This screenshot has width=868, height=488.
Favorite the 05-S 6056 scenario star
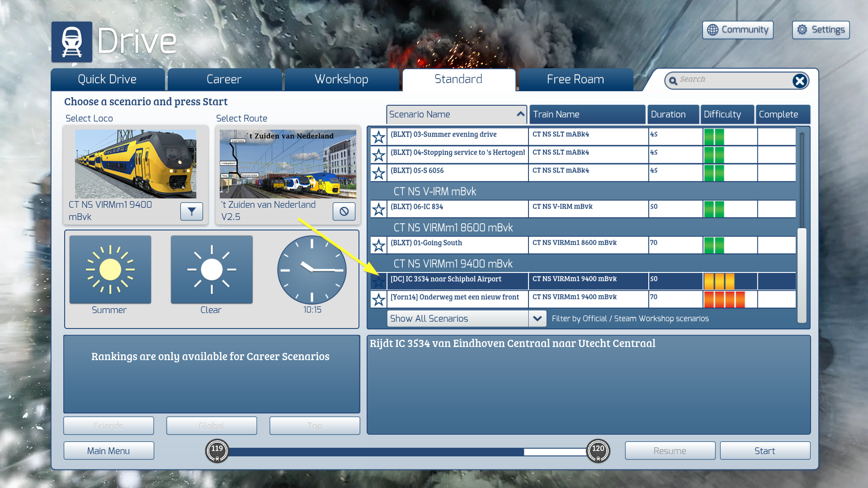tap(379, 173)
